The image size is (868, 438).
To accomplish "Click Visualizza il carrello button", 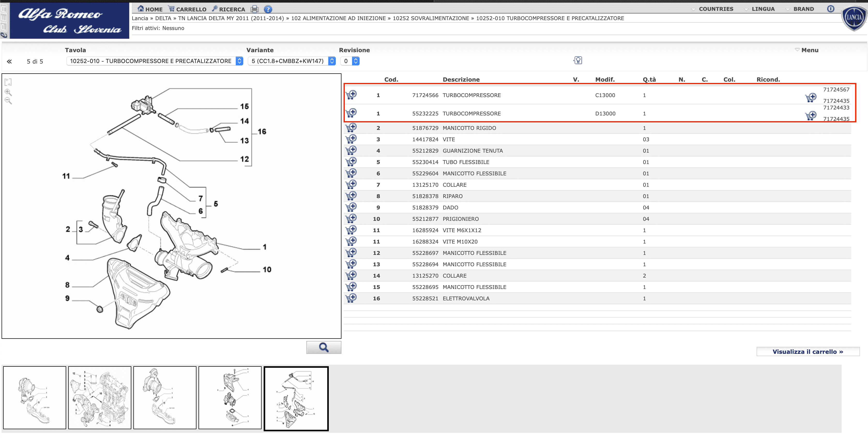I will point(808,351).
